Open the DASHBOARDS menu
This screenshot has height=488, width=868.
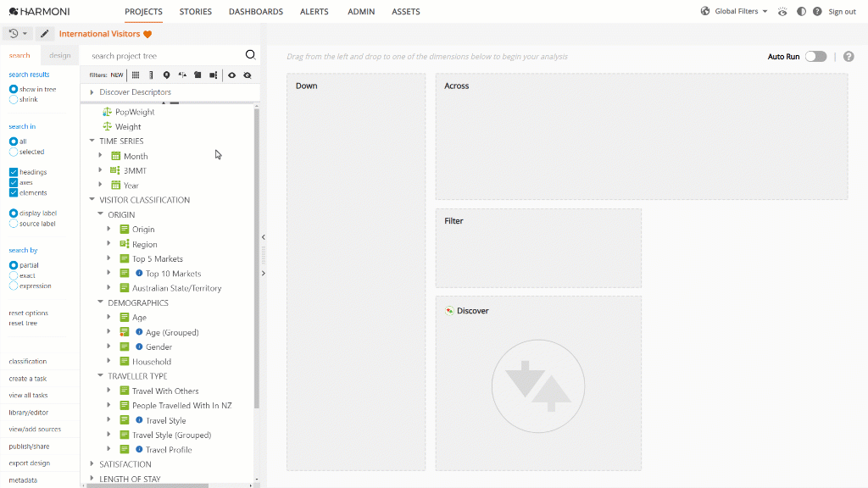pos(256,12)
